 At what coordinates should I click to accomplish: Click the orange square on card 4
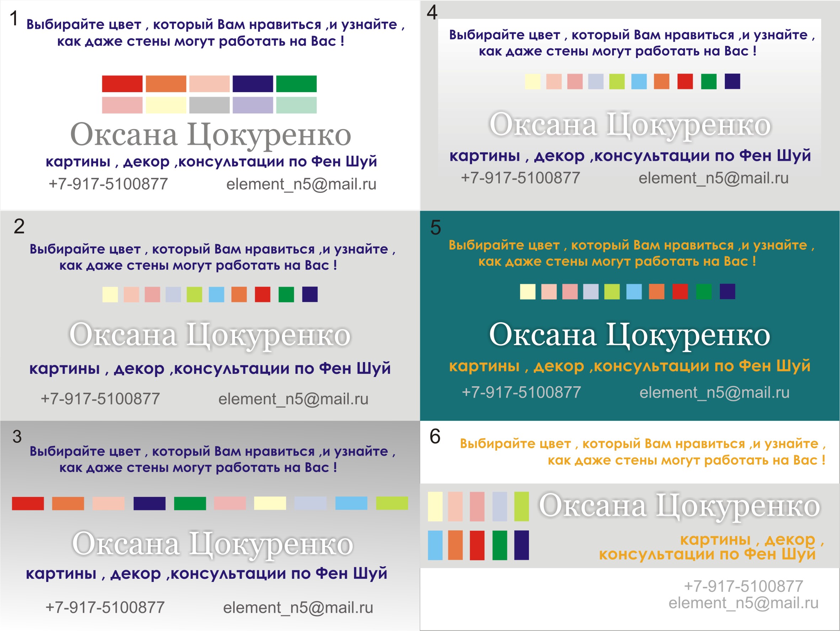click(662, 81)
